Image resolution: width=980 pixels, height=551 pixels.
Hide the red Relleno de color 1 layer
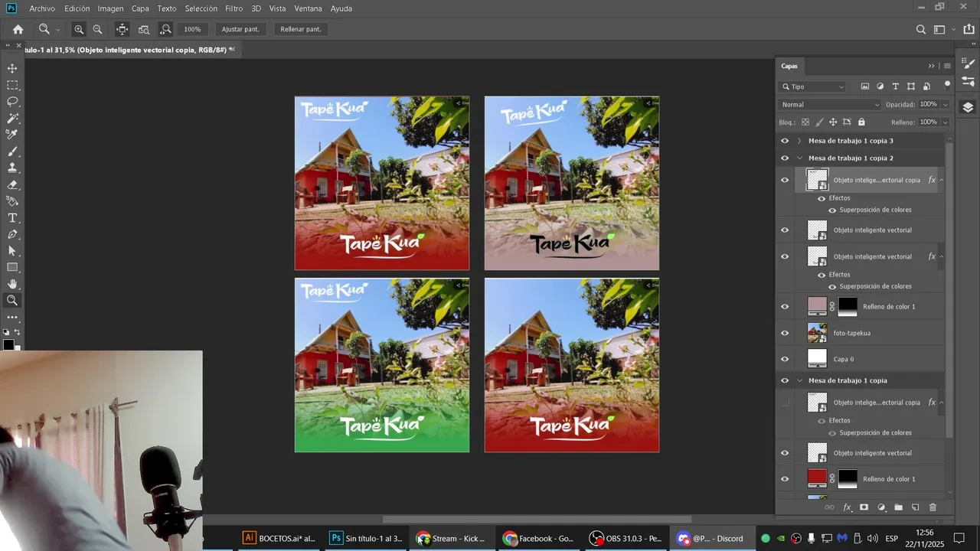[785, 479]
